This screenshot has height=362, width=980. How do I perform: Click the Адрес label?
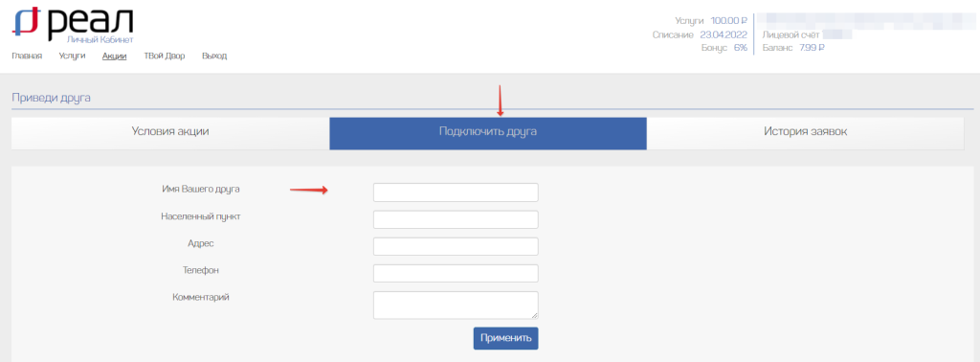point(201,243)
